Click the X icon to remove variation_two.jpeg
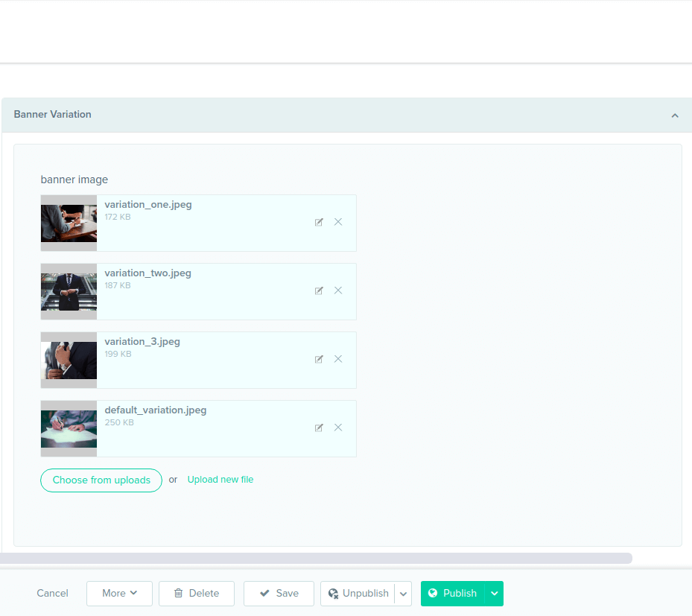 pyautogui.click(x=338, y=290)
